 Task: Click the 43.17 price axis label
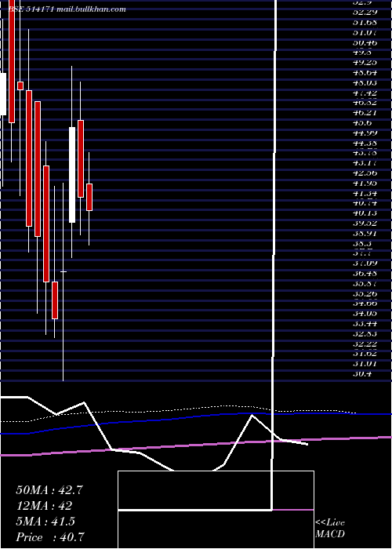coord(365,163)
